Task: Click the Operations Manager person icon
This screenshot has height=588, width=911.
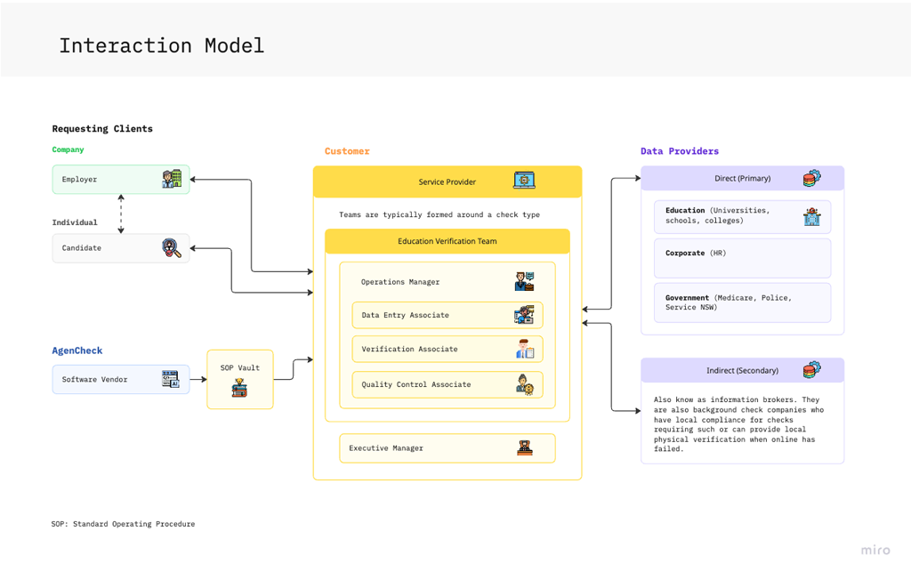Action: point(524,281)
